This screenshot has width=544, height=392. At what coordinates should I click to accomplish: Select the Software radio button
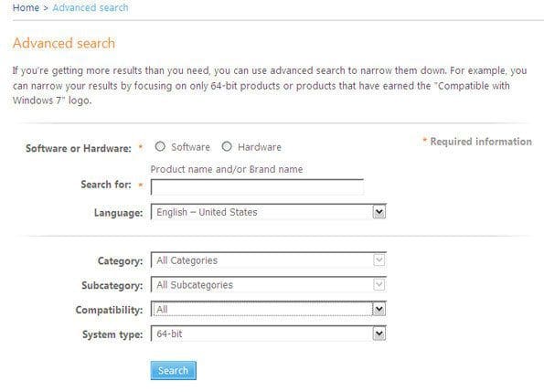pyautogui.click(x=160, y=146)
